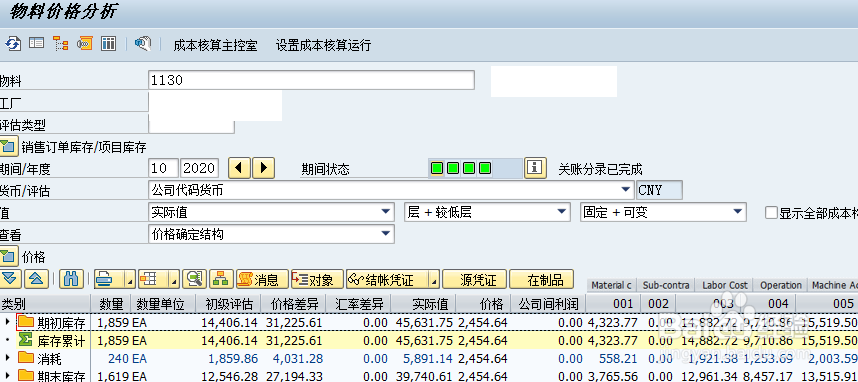Screen dimensions: 858x382
Task: Click the Labor Cost column group header
Action: tap(724, 285)
